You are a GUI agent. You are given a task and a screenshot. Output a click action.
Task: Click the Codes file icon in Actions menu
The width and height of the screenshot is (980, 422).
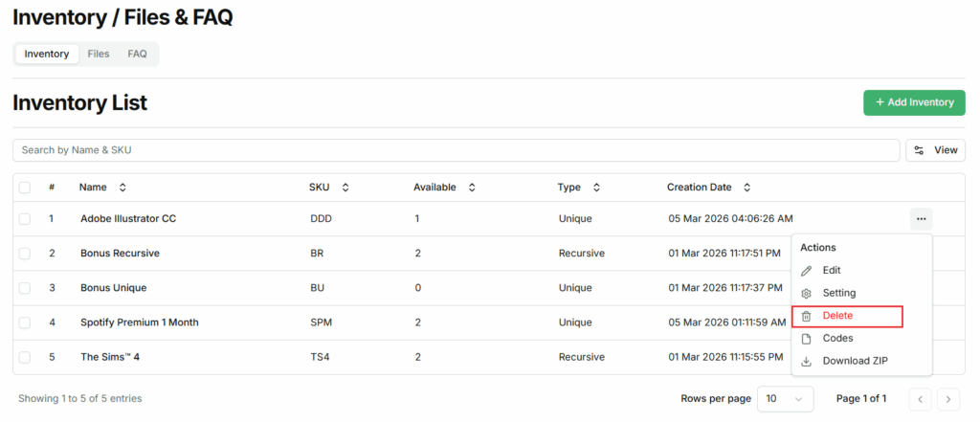coord(806,339)
